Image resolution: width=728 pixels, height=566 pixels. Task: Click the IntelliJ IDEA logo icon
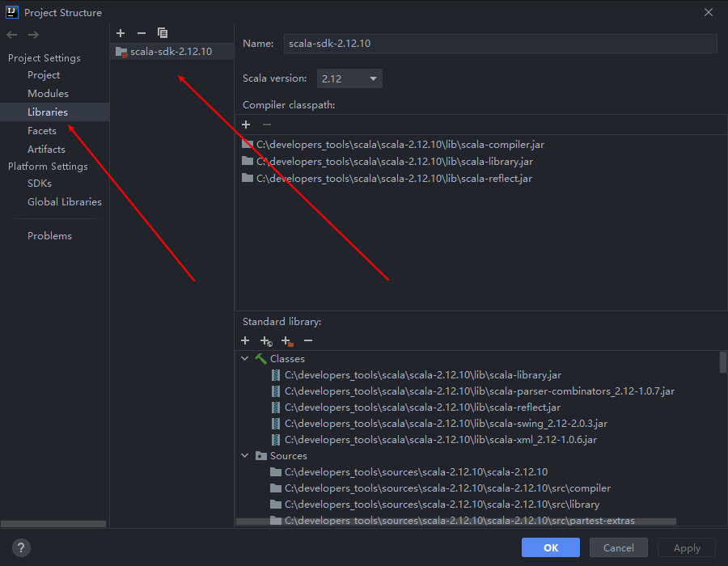(x=12, y=12)
